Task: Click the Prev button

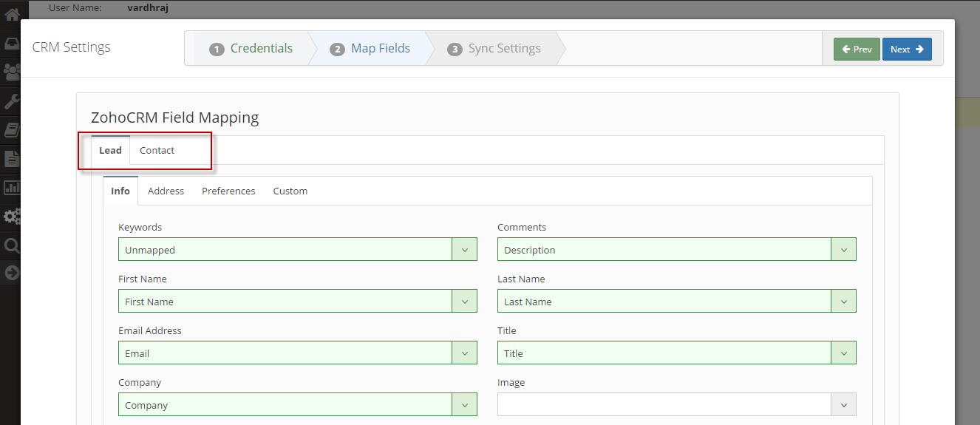Action: [x=857, y=50]
